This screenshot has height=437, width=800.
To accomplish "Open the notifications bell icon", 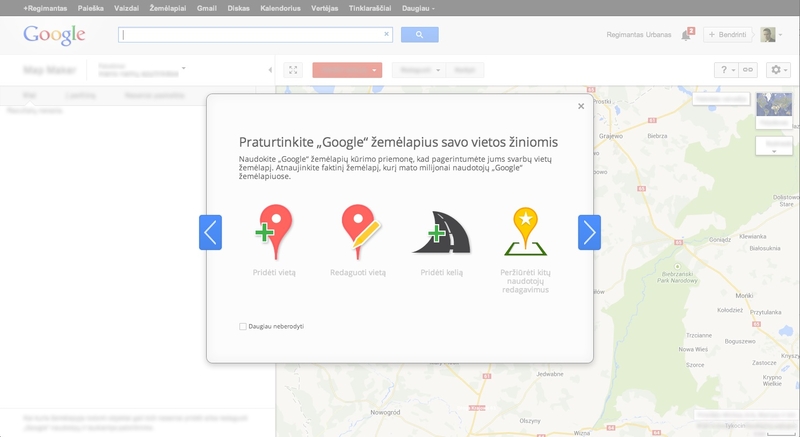I will [686, 35].
